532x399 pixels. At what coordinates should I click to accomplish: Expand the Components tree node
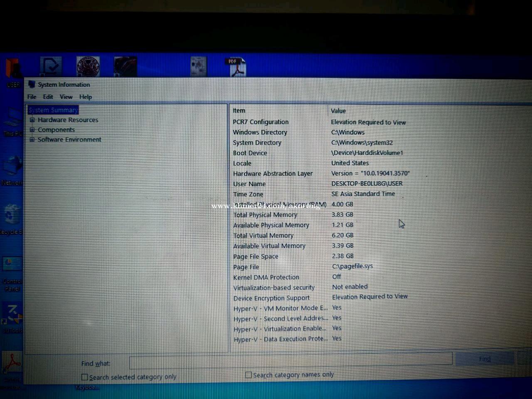tap(32, 130)
